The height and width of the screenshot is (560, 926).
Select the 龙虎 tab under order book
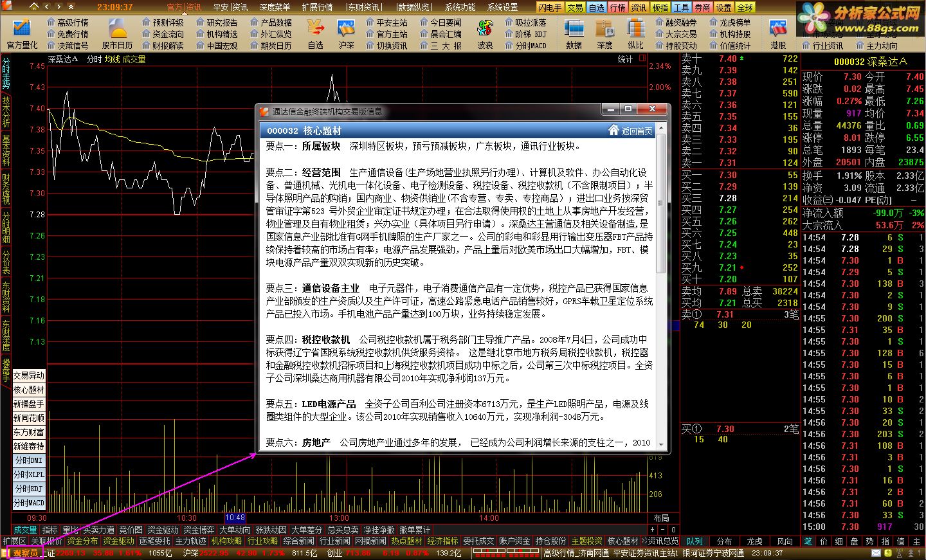click(754, 541)
